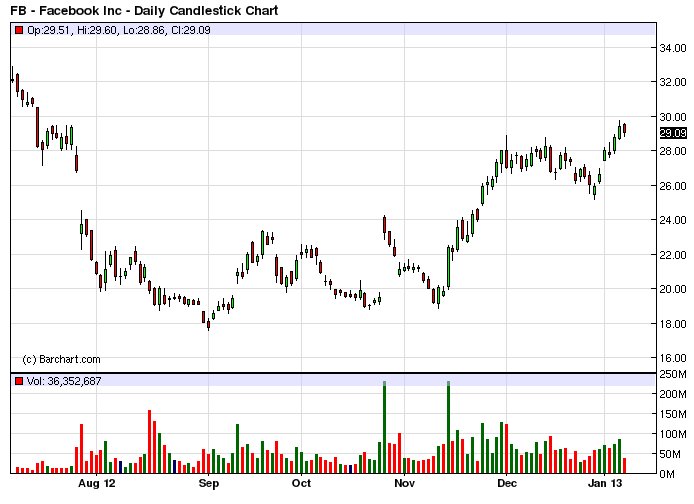694x504 pixels.
Task: Click the 32.00 price axis label
Action: [x=673, y=82]
